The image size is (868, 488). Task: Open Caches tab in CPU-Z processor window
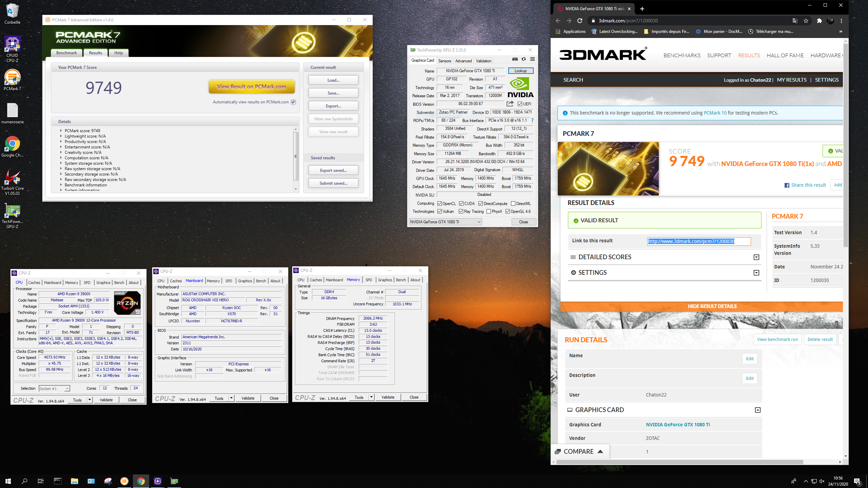click(34, 283)
